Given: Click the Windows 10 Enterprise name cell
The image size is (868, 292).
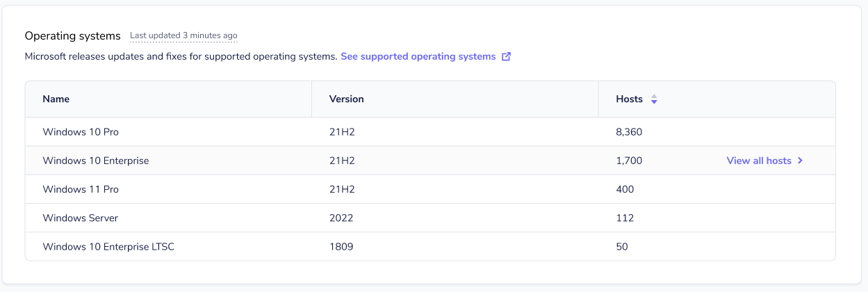Looking at the screenshot, I should point(96,161).
